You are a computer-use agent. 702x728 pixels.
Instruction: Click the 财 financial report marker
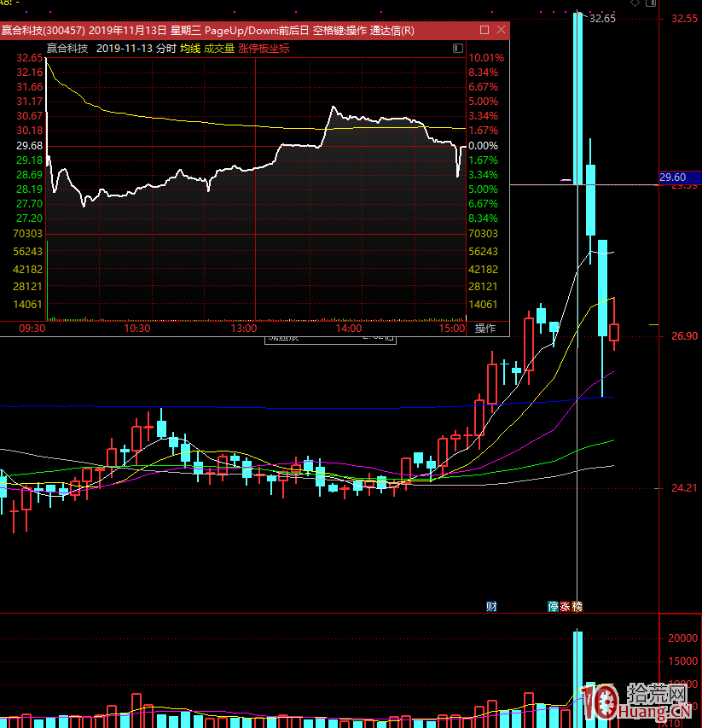(491, 607)
